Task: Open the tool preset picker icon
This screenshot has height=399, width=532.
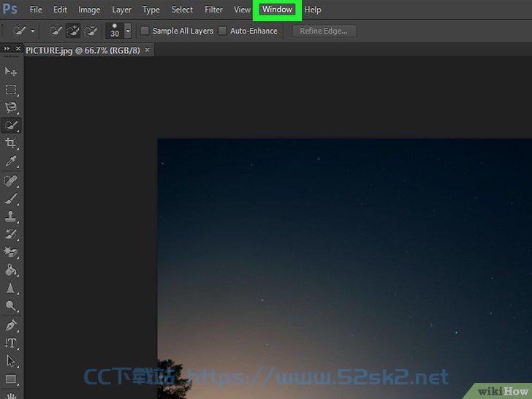Action: tap(19, 31)
